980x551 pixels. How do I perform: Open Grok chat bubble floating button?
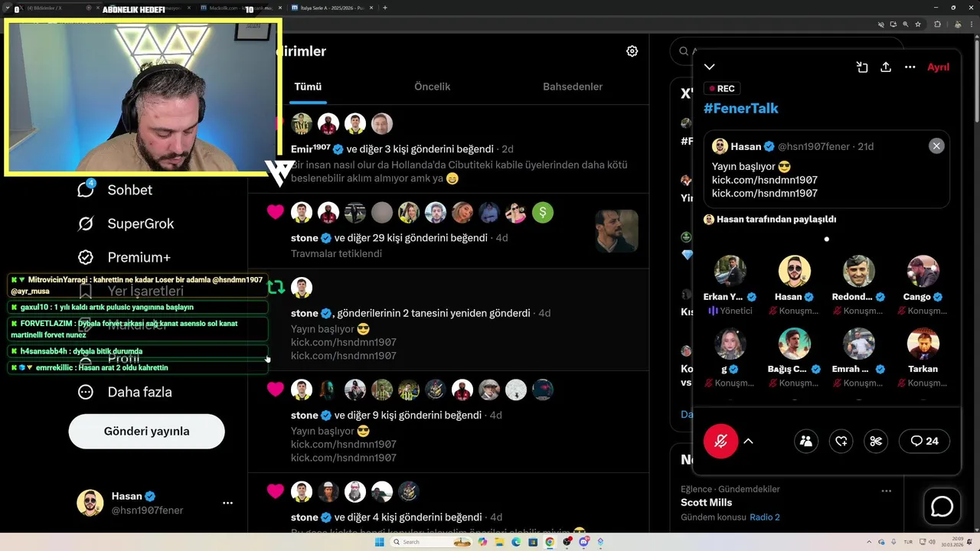(x=942, y=507)
